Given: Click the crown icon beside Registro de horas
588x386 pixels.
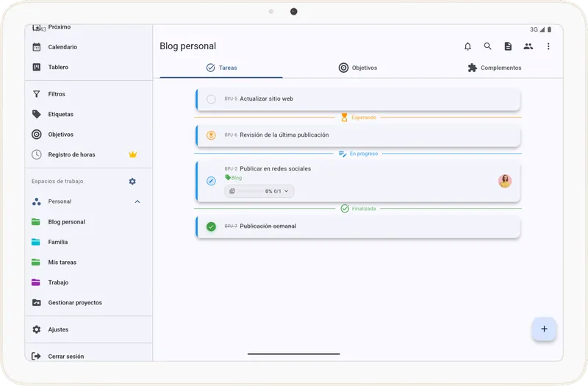Looking at the screenshot, I should click(x=133, y=154).
